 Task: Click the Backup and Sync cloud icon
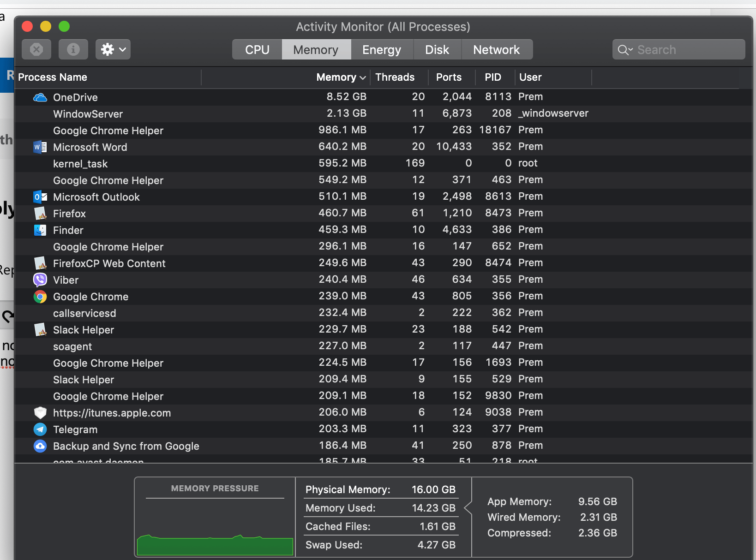tap(40, 446)
